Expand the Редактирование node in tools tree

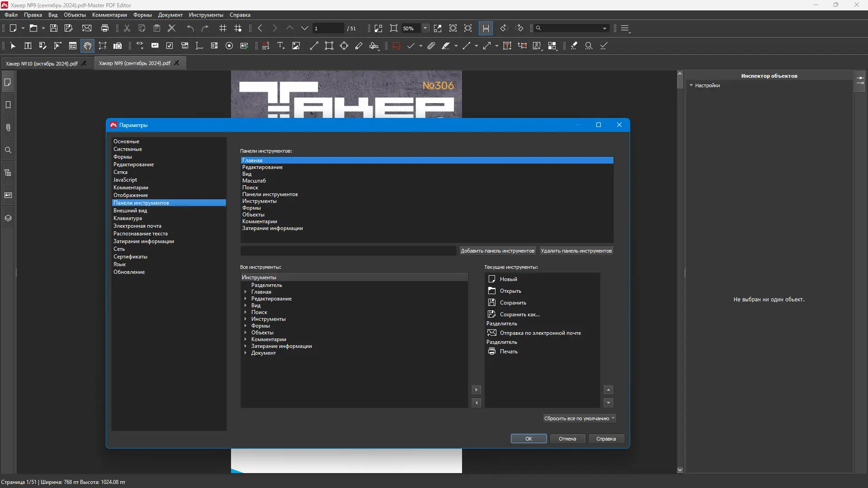(x=245, y=299)
